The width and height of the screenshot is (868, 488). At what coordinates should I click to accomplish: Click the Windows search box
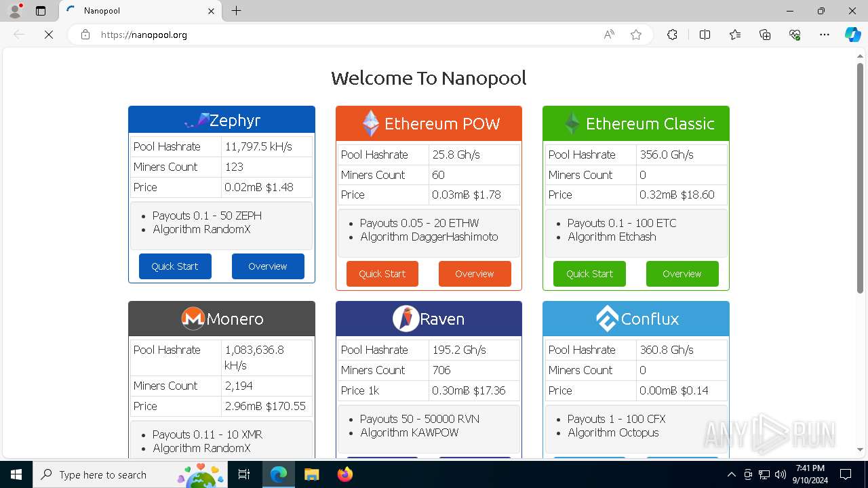[130, 474]
